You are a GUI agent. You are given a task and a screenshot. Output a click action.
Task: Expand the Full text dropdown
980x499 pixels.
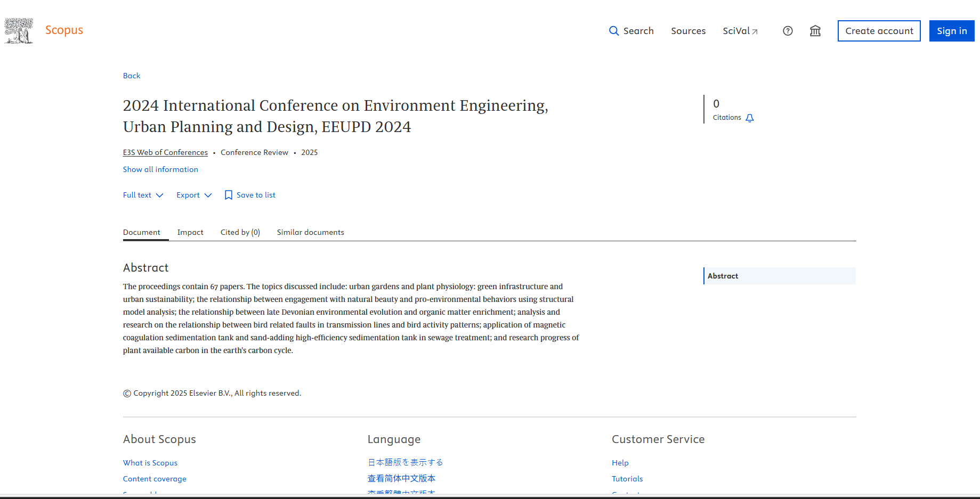(x=143, y=195)
